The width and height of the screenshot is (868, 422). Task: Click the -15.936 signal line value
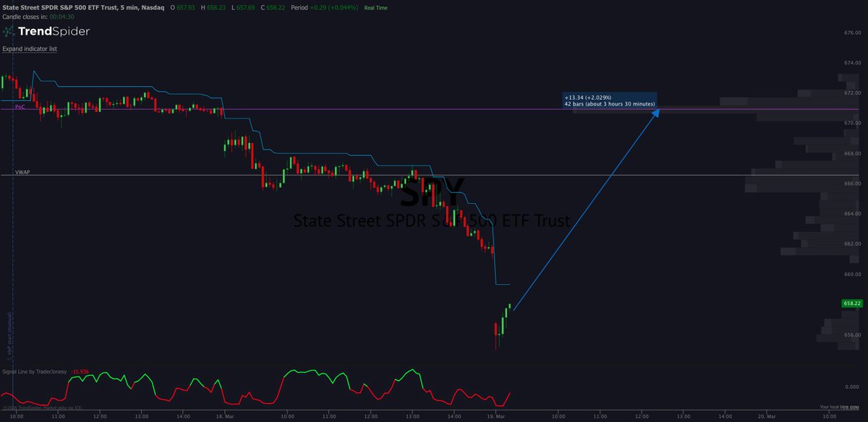tap(80, 371)
